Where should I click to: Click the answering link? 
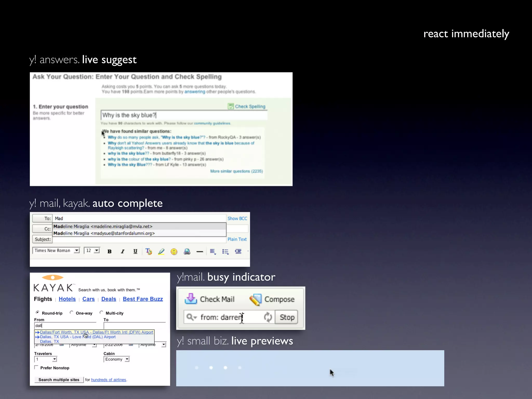click(x=195, y=92)
